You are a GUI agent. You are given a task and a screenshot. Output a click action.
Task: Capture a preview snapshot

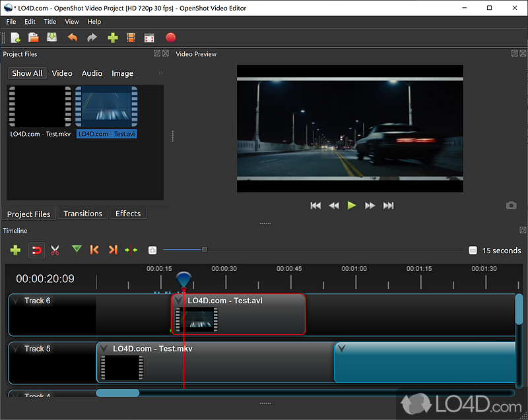tap(511, 205)
